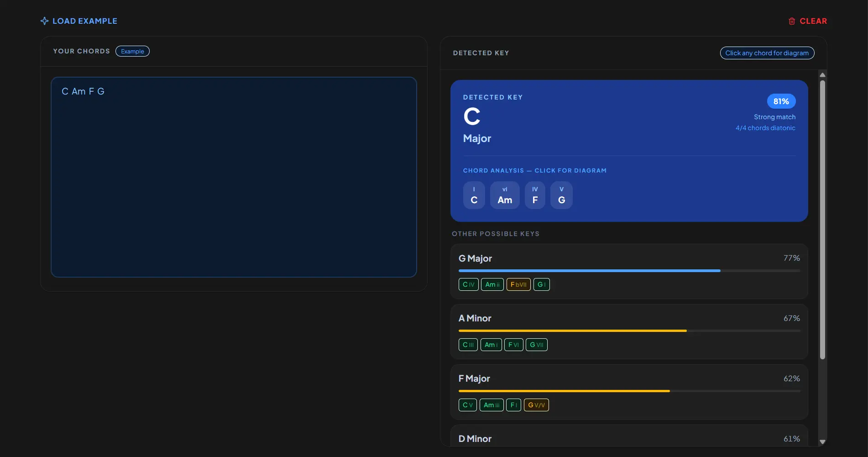This screenshot has height=457, width=868.
Task: Open diagram for the vi chord Am
Action: 505,195
